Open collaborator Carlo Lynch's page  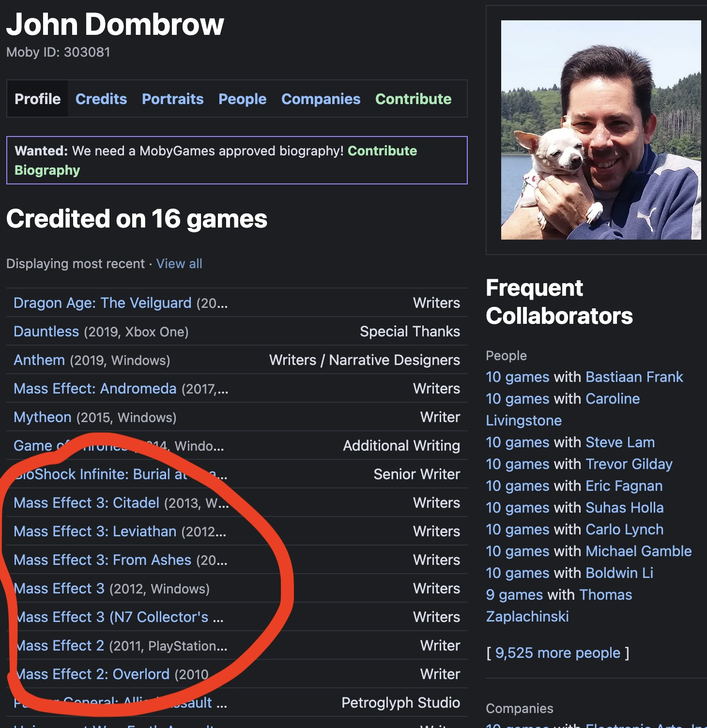click(625, 530)
